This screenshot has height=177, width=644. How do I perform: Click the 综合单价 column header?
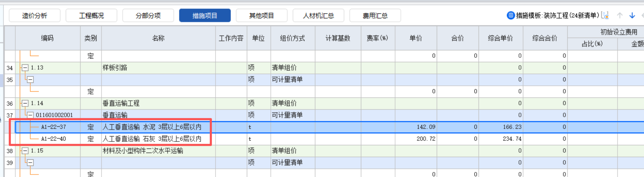pyautogui.click(x=501, y=38)
